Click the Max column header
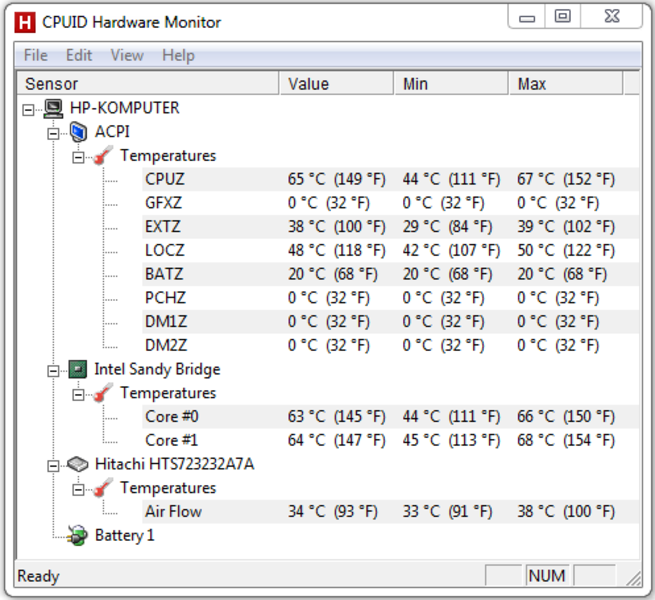The width and height of the screenshot is (655, 600). click(566, 84)
